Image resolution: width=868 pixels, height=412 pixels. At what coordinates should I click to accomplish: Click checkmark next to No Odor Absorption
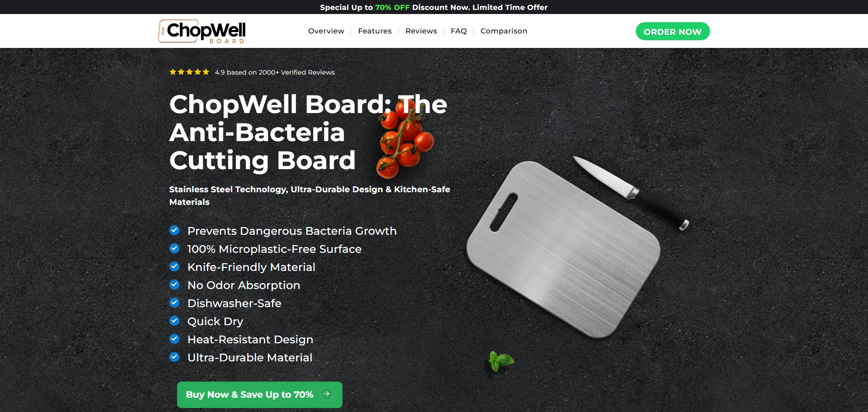(x=174, y=285)
